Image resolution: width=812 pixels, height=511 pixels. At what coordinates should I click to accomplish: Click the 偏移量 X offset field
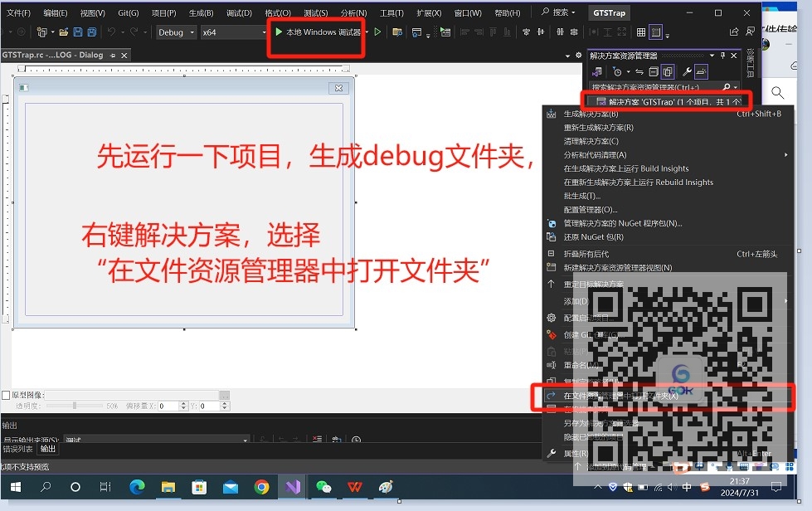coord(168,406)
